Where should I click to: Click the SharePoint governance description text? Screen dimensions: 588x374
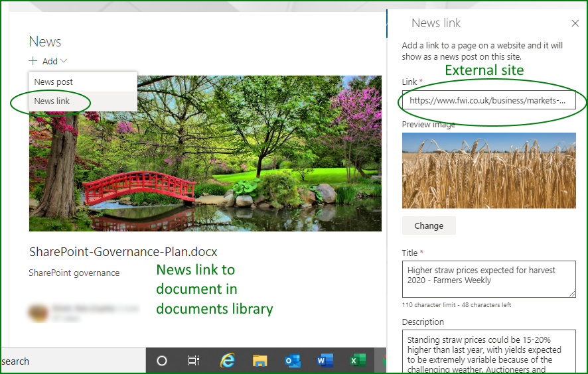point(74,273)
